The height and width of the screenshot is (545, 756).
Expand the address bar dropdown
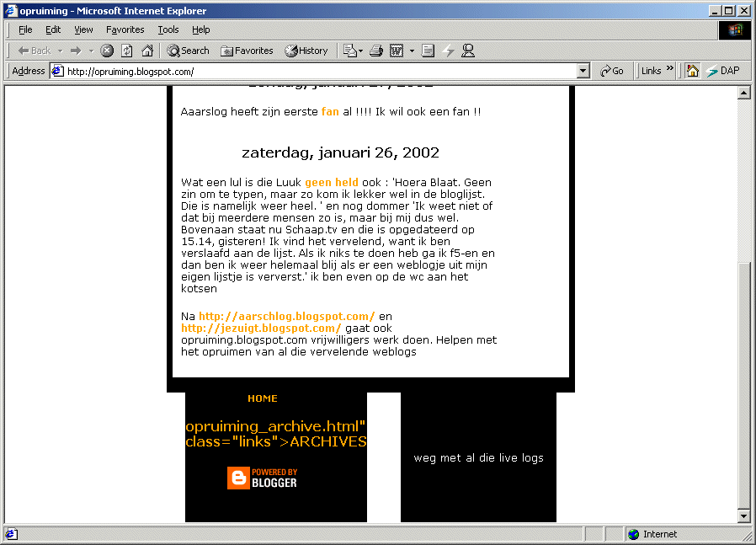[x=583, y=72]
